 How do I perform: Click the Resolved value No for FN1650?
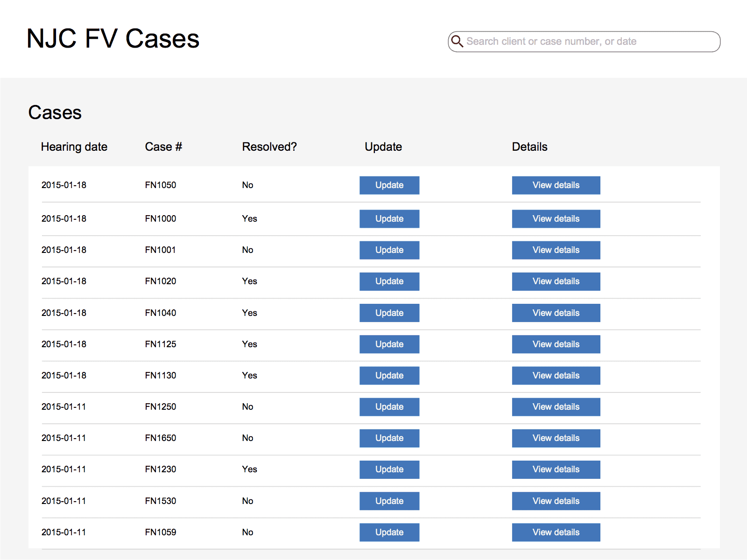click(x=247, y=438)
